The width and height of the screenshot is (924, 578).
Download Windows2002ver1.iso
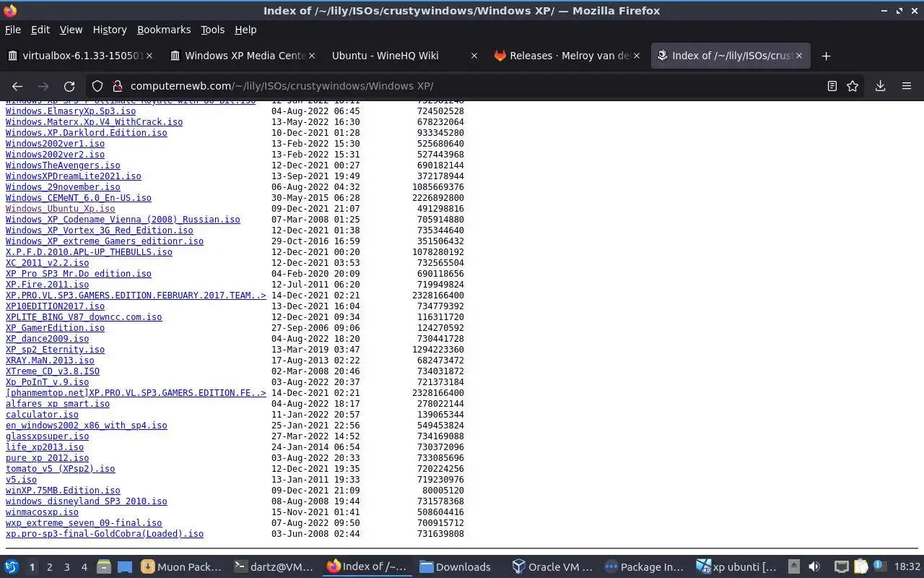(x=55, y=144)
